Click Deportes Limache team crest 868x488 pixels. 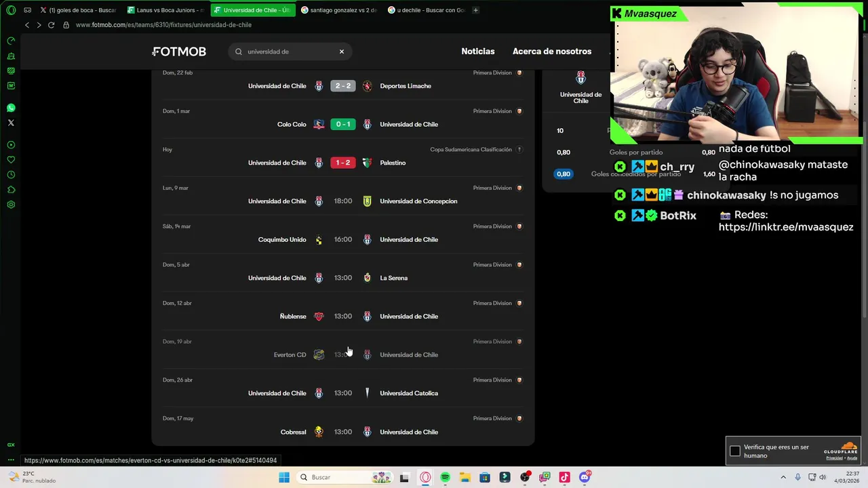tap(367, 86)
